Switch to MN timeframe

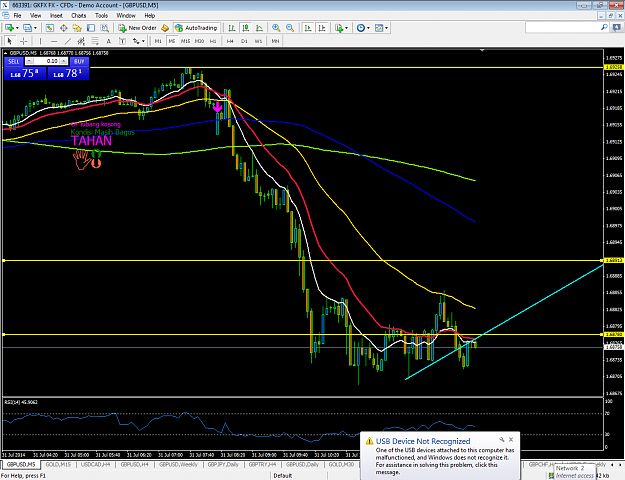[275, 41]
